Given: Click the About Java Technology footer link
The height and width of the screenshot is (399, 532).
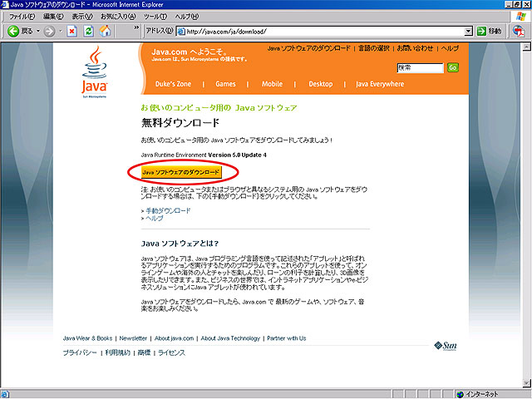Looking at the screenshot, I should (x=230, y=338).
